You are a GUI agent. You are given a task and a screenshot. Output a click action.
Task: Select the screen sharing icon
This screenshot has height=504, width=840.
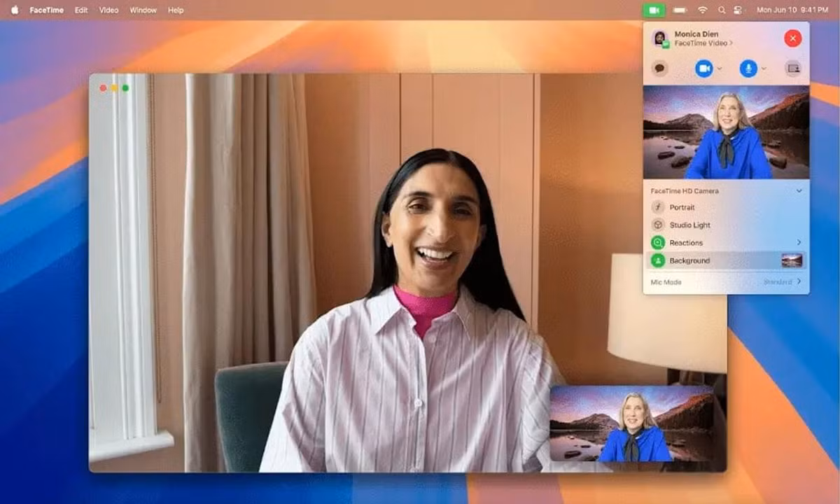792,68
